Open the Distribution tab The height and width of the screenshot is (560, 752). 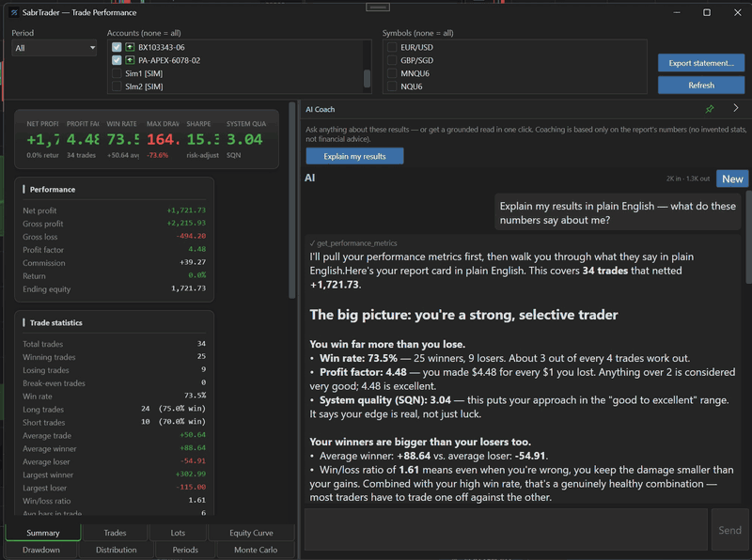coord(116,550)
